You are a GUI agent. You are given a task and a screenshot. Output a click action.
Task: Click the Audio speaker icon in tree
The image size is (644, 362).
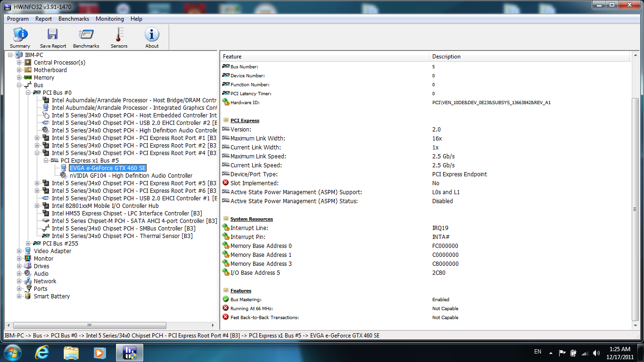(x=28, y=273)
